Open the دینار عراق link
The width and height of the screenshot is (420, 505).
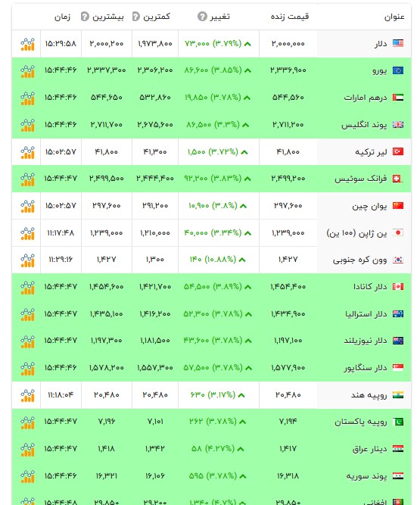coord(370,449)
